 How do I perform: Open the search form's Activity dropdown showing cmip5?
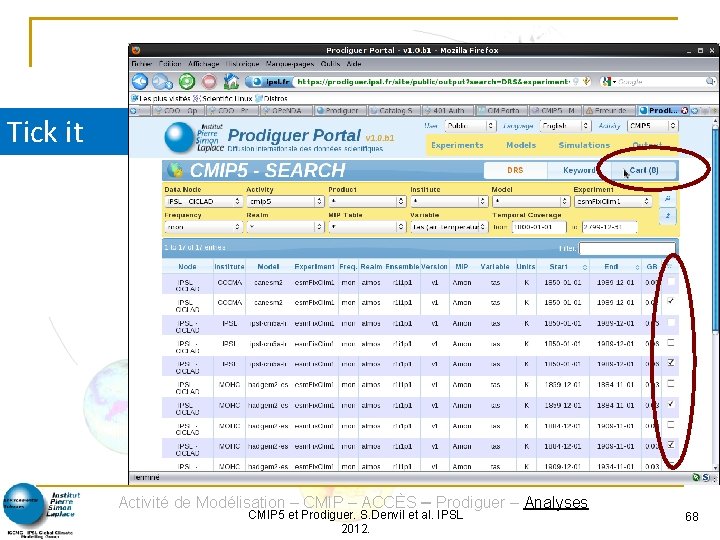point(285,201)
